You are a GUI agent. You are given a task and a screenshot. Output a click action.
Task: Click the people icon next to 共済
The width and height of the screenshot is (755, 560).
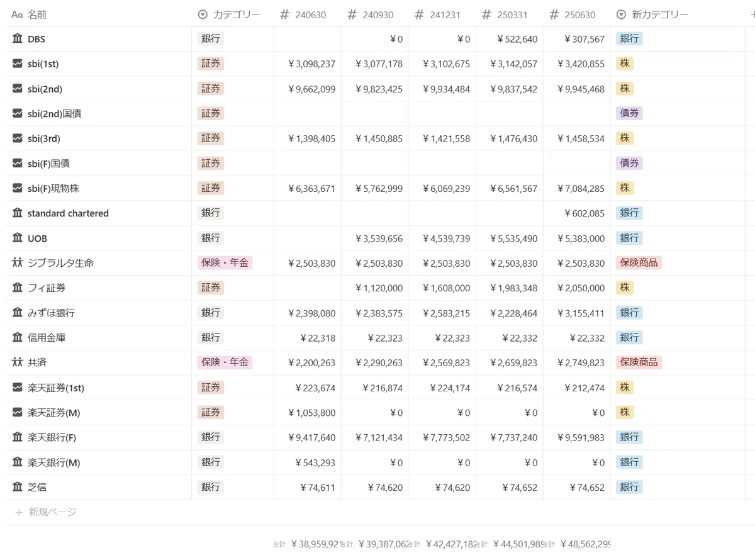17,362
